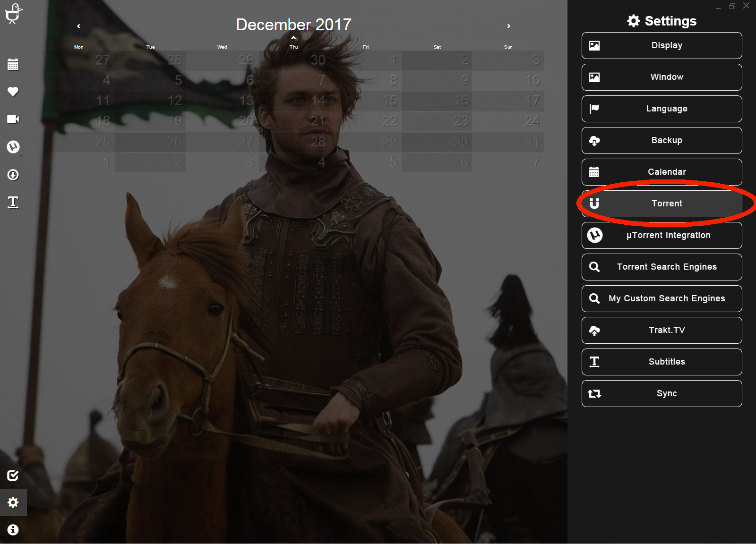This screenshot has width=756, height=544.
Task: Open Display settings
Action: [x=662, y=46]
